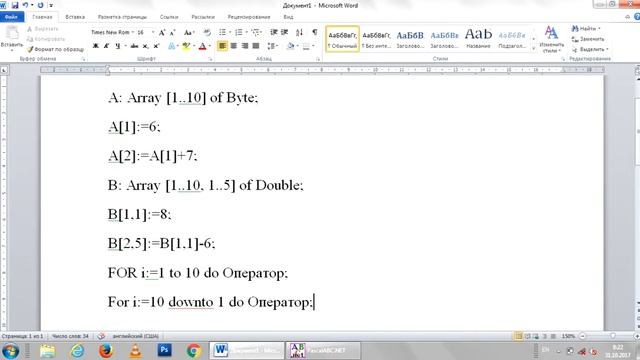This screenshot has width=640, height=360.
Task: Open the Файл tab
Action: pos(11,17)
